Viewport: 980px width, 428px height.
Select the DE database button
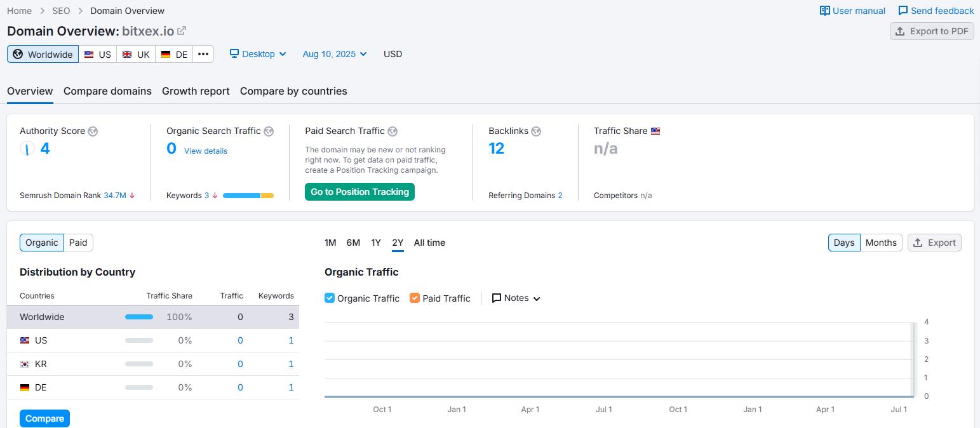[x=174, y=54]
